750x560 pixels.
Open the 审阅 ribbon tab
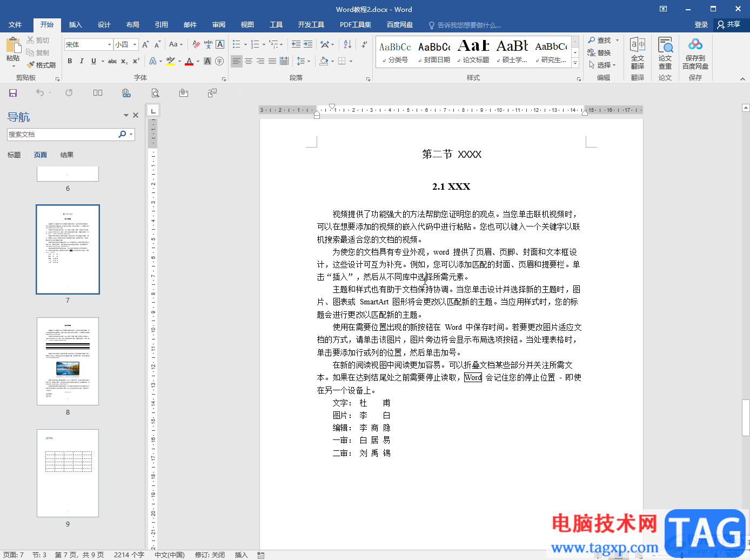point(219,25)
